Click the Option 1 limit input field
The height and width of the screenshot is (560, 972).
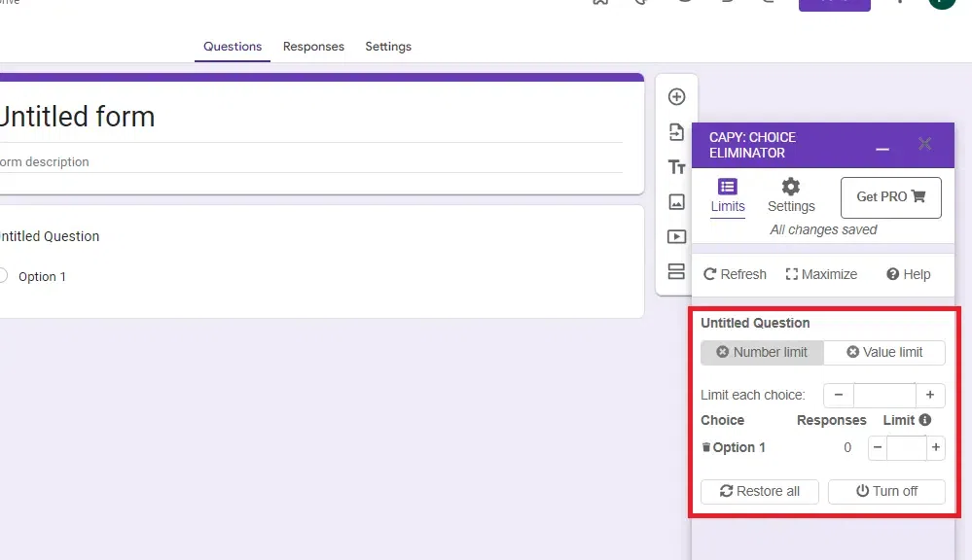coord(907,447)
